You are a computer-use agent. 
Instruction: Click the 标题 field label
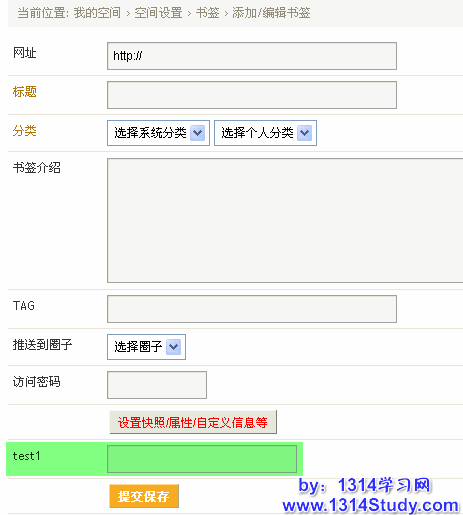24,92
